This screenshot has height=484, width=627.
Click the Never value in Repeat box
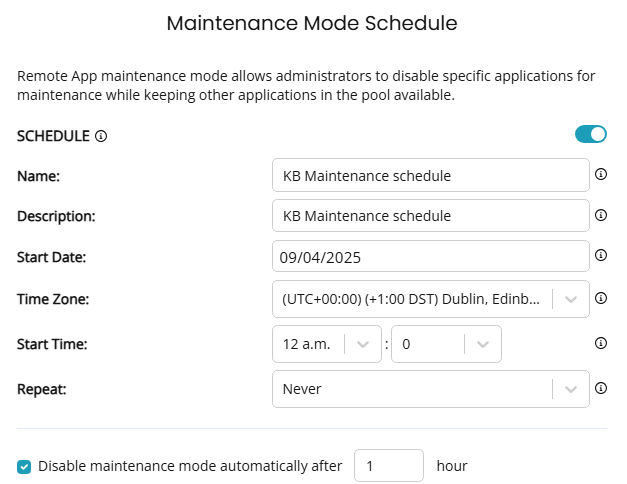302,389
